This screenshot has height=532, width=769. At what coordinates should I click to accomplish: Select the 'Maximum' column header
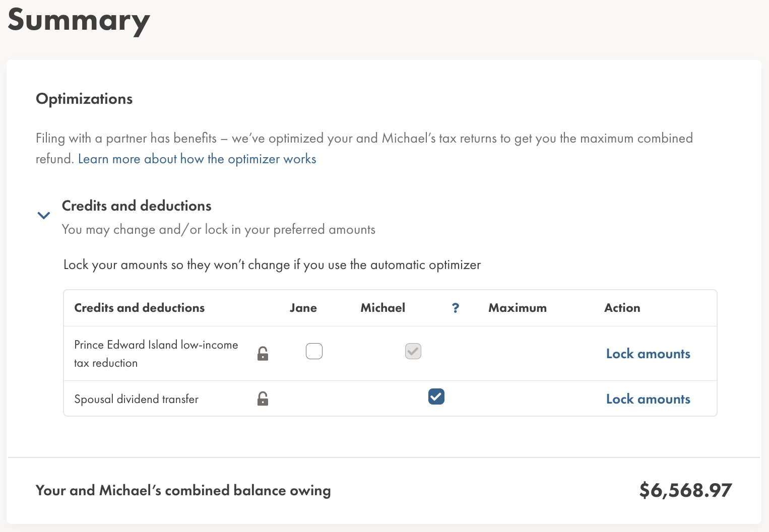pyautogui.click(x=518, y=308)
